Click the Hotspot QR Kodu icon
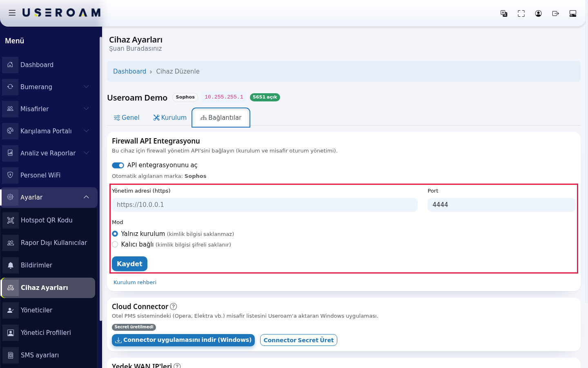 coord(11,220)
